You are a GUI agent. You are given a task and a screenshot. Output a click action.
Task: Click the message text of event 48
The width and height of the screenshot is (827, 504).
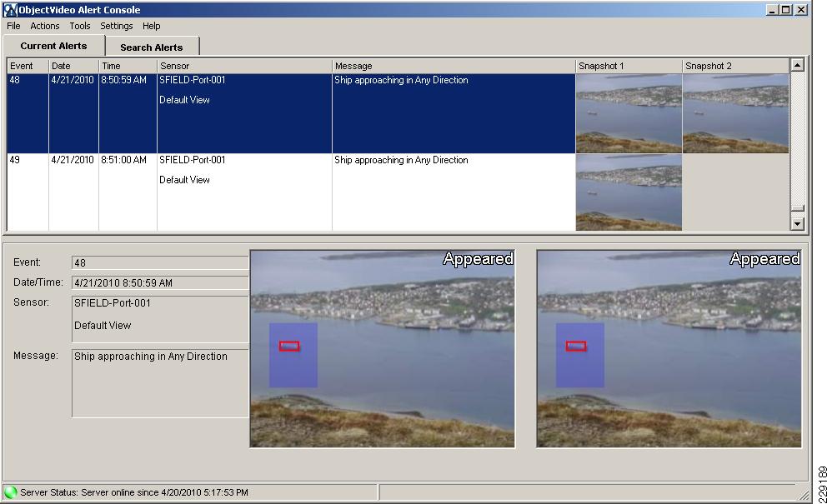pos(401,80)
